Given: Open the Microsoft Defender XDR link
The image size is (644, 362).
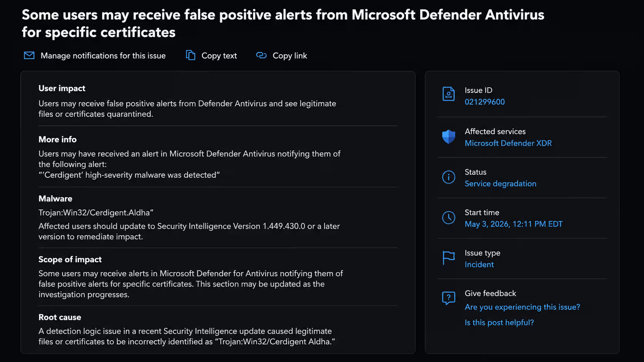Looking at the screenshot, I should point(508,143).
